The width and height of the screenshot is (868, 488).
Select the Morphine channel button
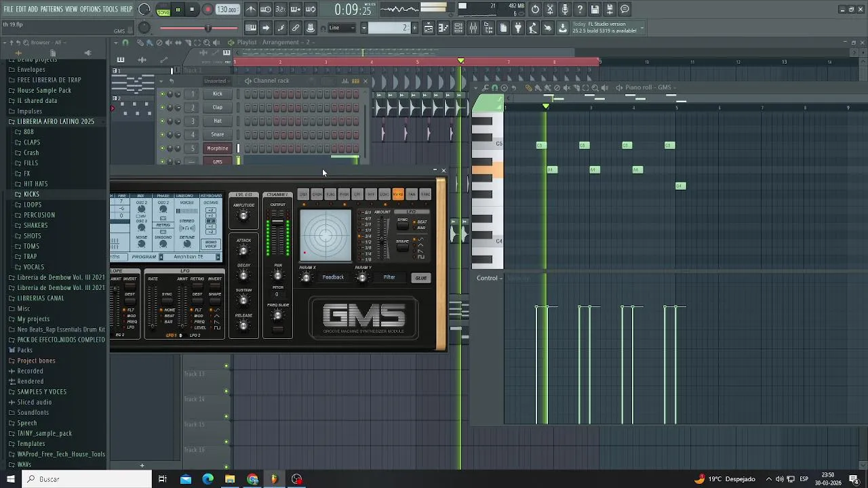218,148
